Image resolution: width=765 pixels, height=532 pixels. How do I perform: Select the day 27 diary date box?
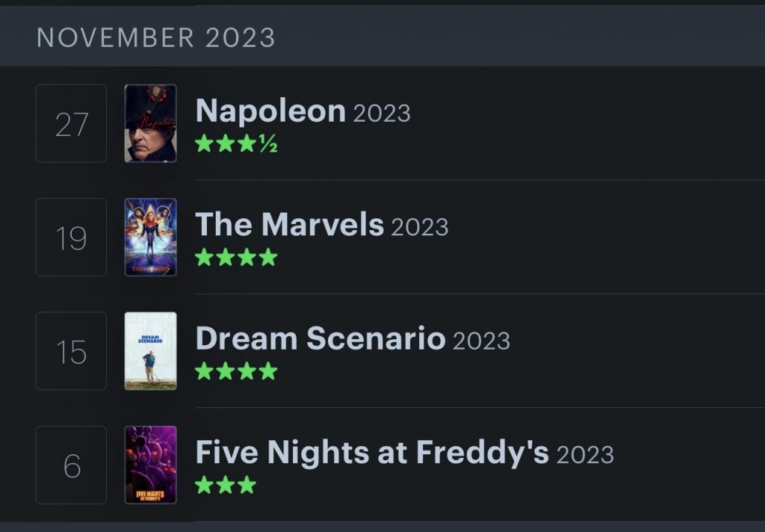[71, 123]
